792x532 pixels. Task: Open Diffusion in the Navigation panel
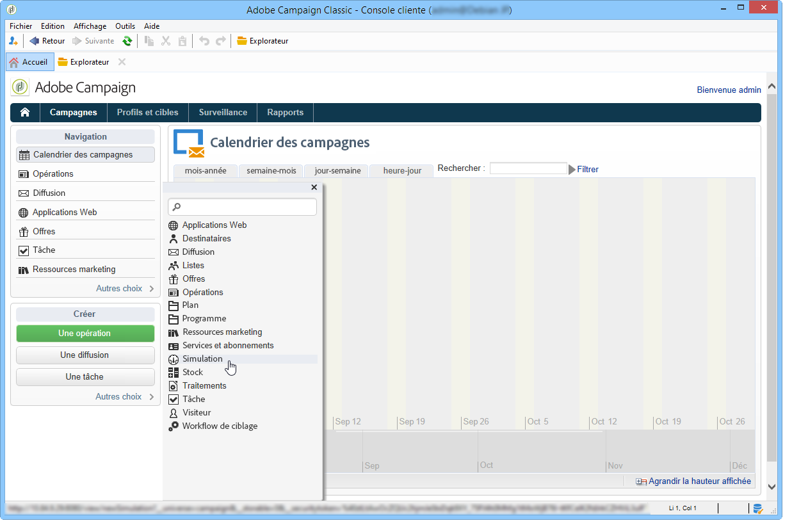tap(85, 193)
